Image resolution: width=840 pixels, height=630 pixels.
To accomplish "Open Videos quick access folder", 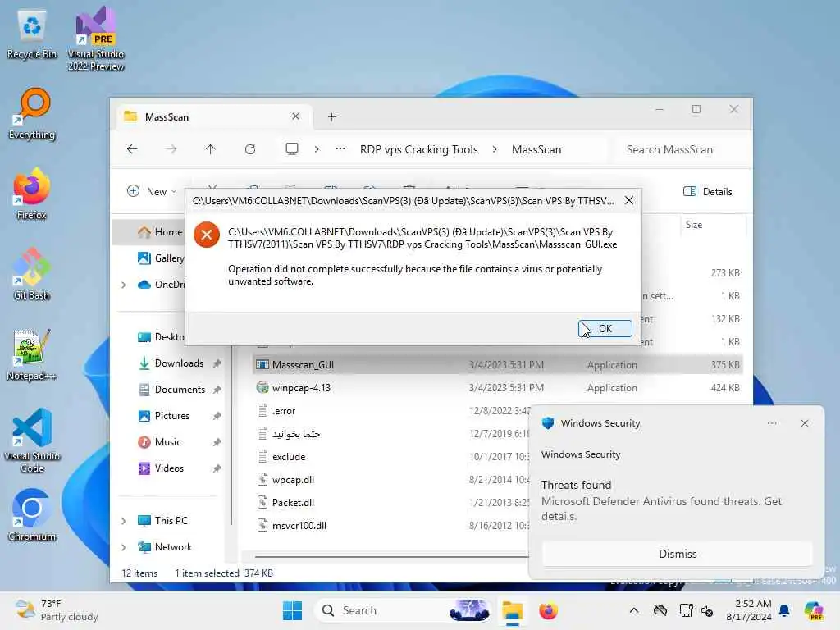I will click(x=169, y=468).
